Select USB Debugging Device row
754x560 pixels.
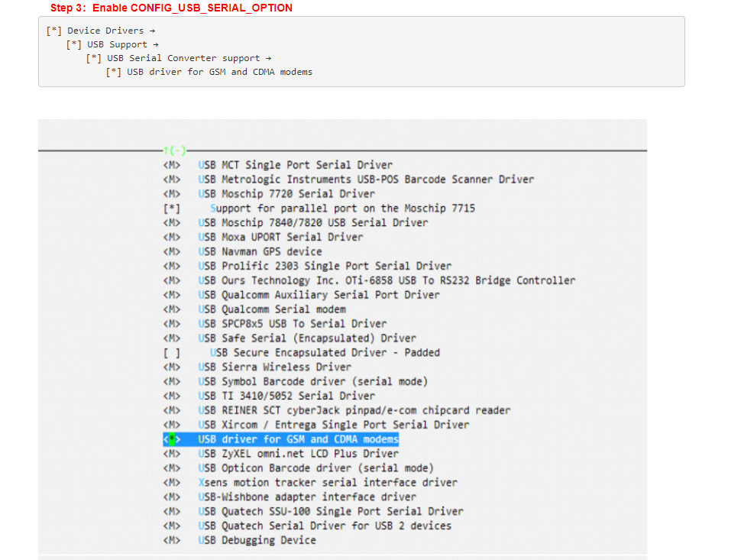(239, 540)
